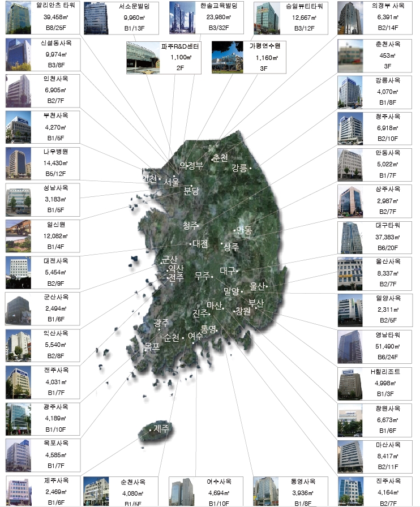Open the 밀양사옥 building photo

point(350,311)
